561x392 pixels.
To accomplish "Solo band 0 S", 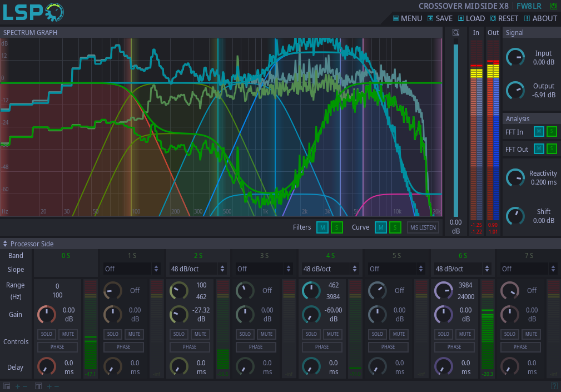I will pyautogui.click(x=47, y=334).
